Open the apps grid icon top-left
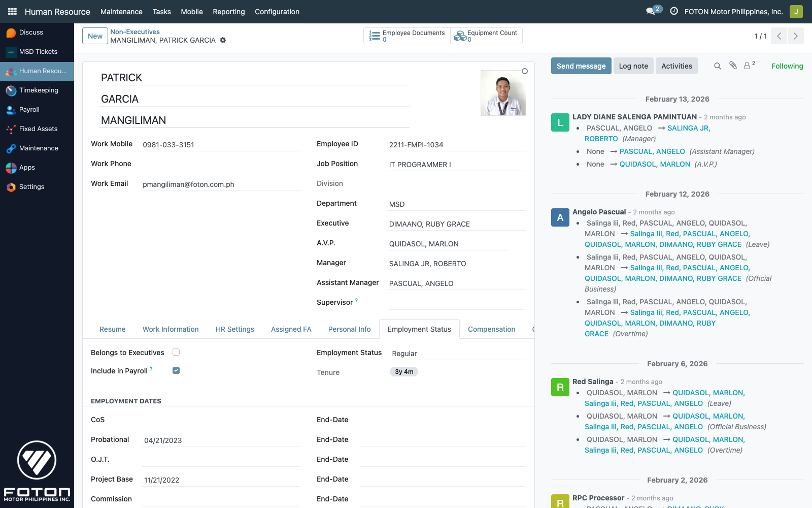 click(12, 11)
